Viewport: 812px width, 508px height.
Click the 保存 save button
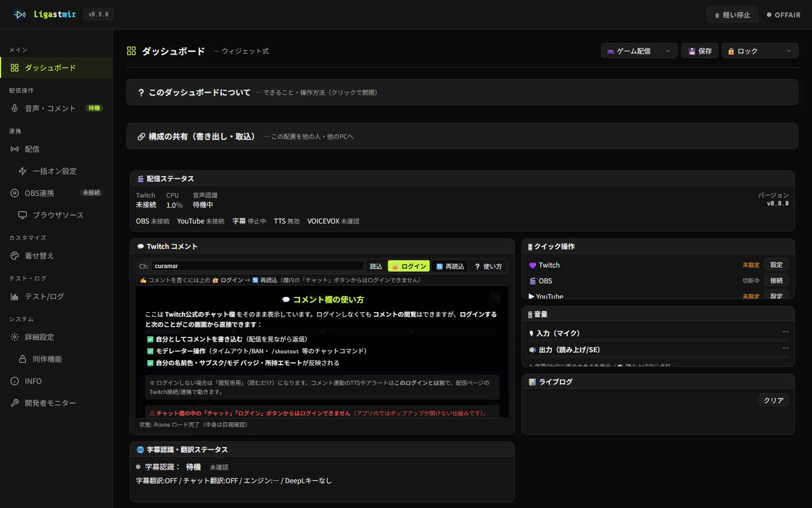tap(700, 51)
